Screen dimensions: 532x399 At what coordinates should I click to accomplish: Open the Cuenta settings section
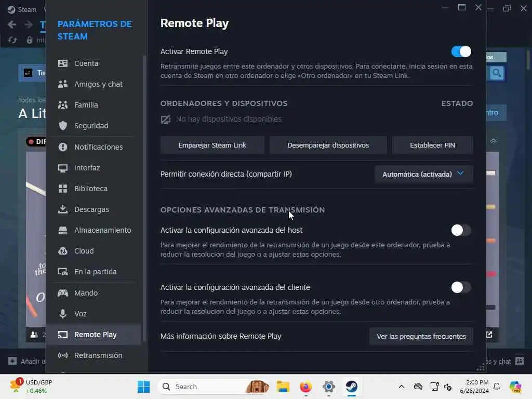(x=94, y=63)
